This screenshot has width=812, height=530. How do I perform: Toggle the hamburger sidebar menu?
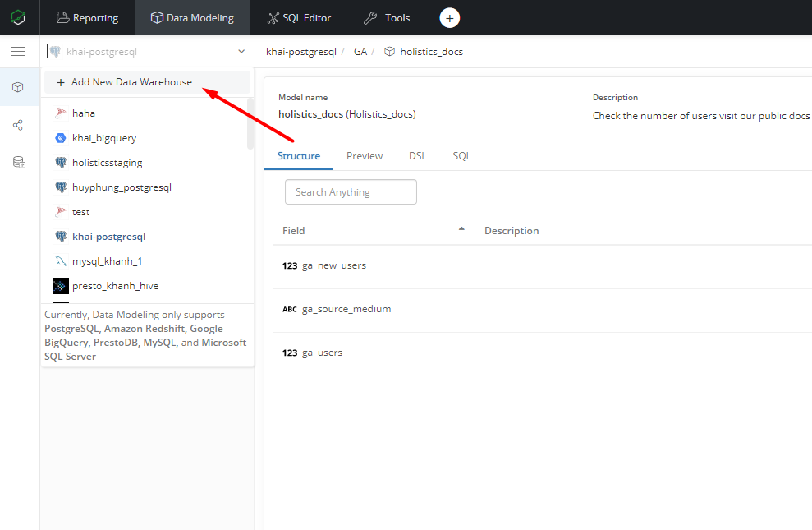point(18,51)
